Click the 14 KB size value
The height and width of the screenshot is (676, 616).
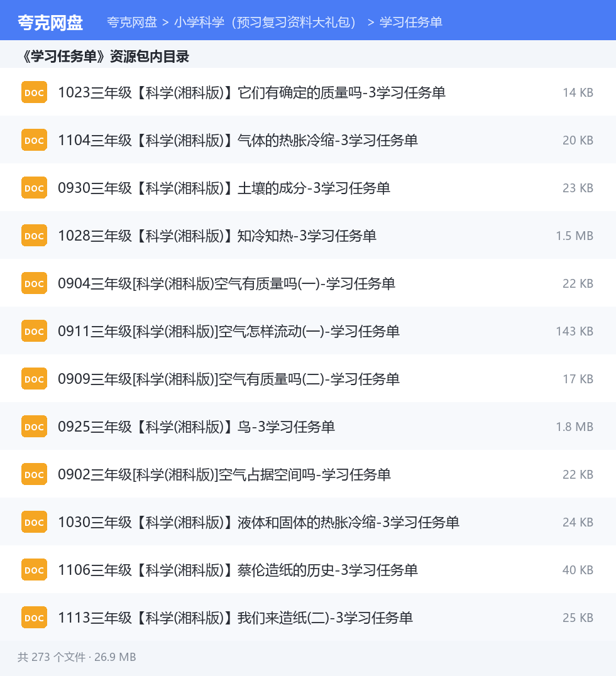(x=578, y=92)
